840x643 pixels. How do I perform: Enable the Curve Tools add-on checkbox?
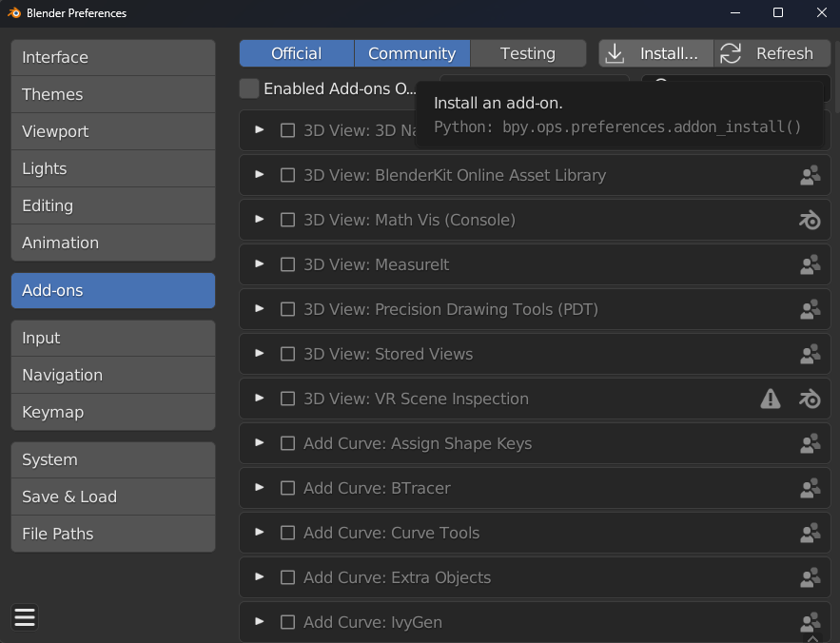click(287, 533)
